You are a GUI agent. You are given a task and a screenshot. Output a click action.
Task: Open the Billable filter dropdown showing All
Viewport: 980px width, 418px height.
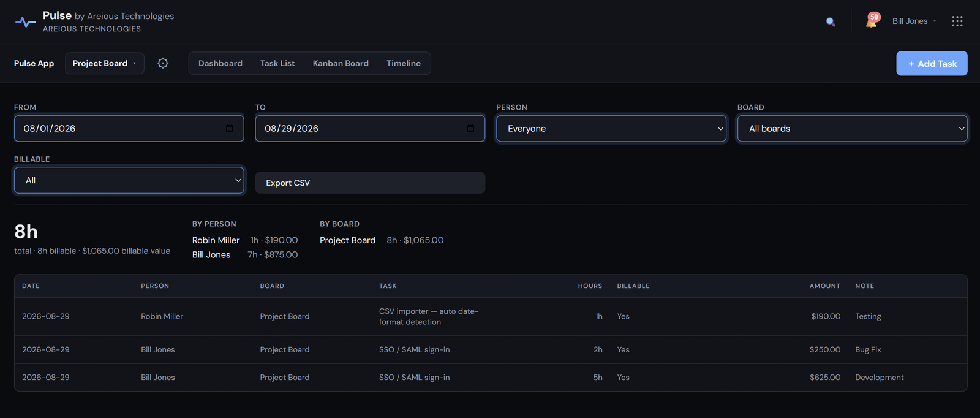[129, 180]
